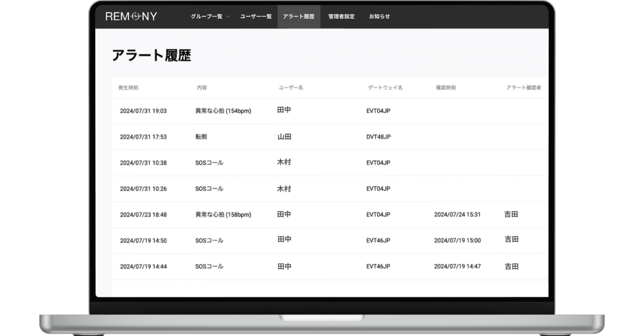The height and width of the screenshot is (336, 644).
Task: Click gateway DVT48JP
Action: (x=379, y=137)
